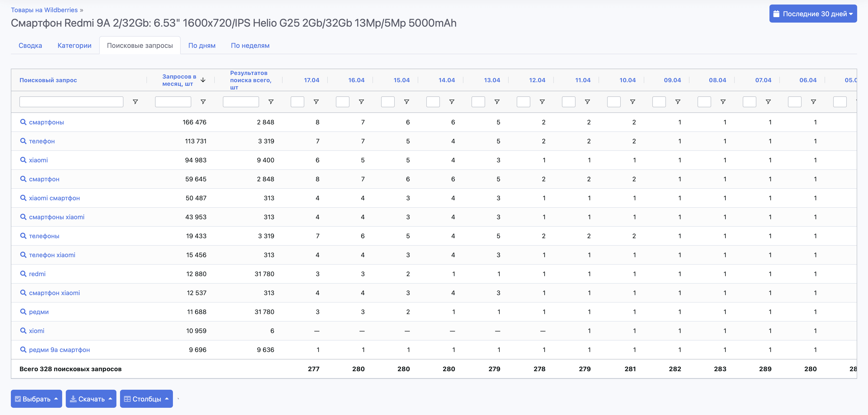The width and height of the screenshot is (868, 415).
Task: Click the search query filter input field
Action: [x=71, y=102]
